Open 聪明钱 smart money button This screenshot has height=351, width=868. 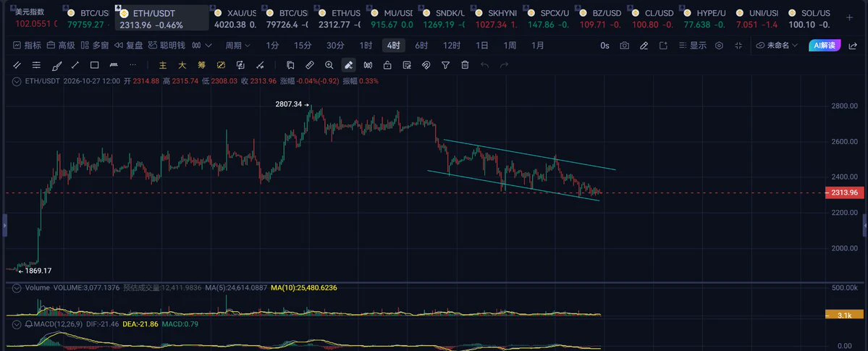coord(167,46)
